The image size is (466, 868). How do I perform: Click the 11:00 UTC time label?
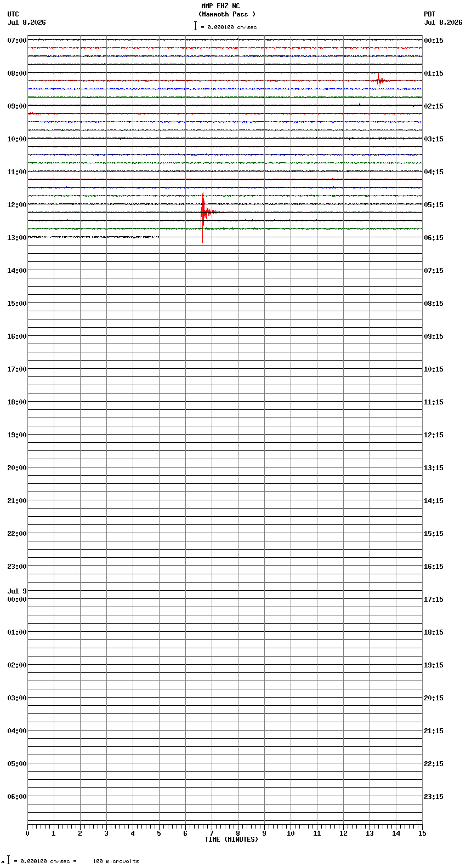click(17, 172)
